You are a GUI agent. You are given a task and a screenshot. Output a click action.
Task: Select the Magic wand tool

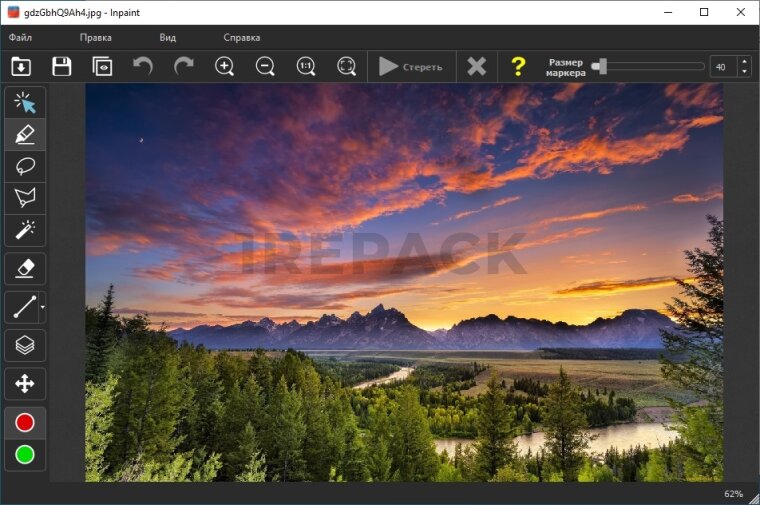coord(25,230)
